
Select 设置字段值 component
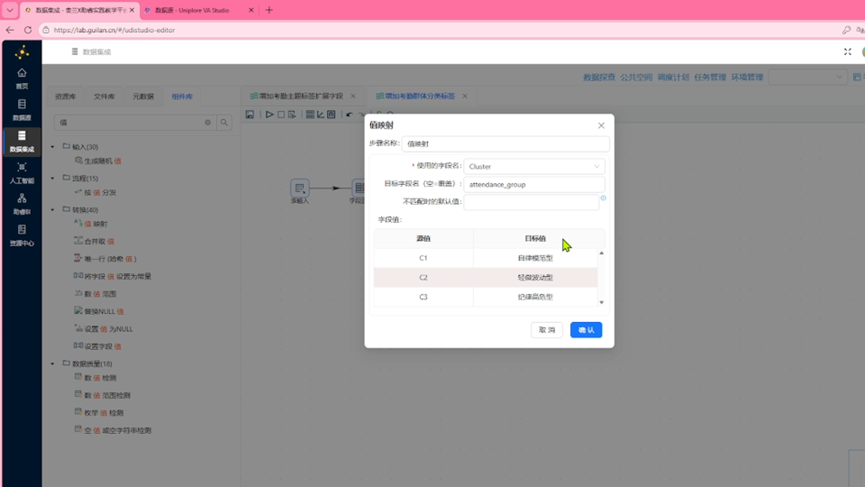[x=98, y=346]
